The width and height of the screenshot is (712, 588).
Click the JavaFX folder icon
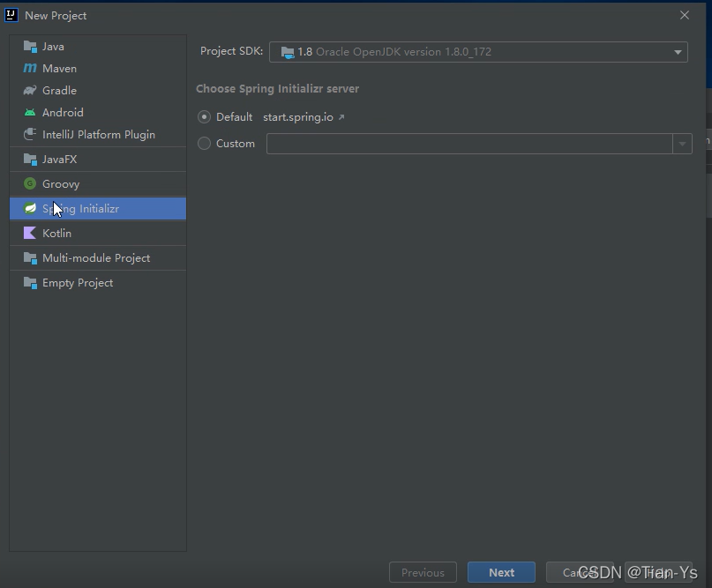pyautogui.click(x=30, y=160)
